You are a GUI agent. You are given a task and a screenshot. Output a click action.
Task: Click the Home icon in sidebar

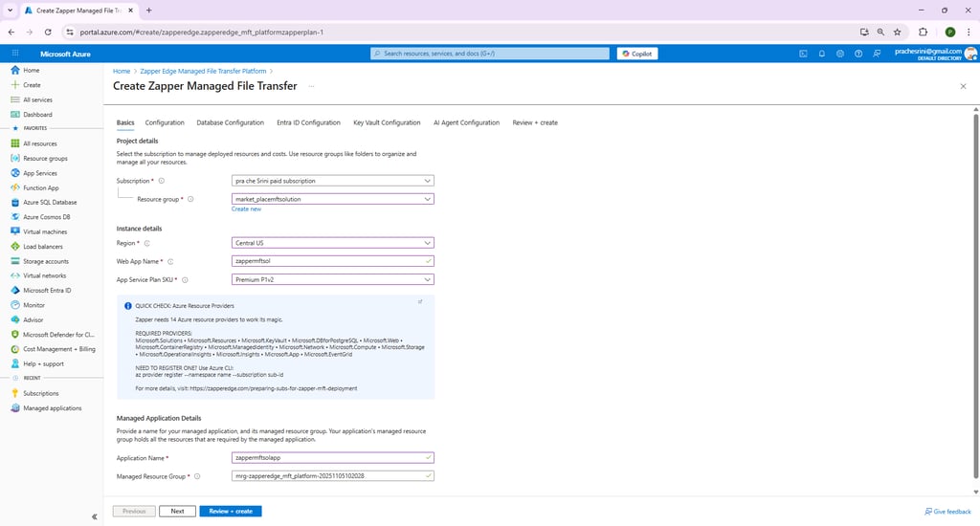(x=15, y=70)
